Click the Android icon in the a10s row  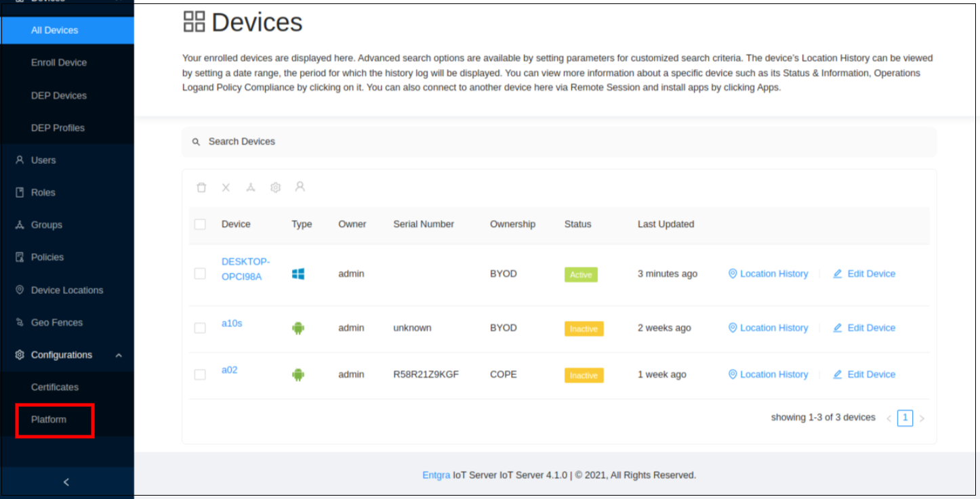(298, 328)
